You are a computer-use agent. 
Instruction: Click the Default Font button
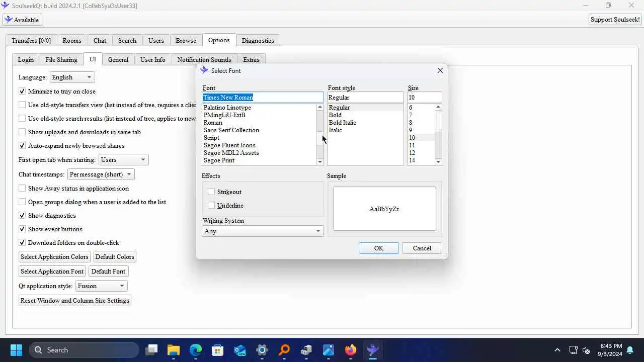click(x=108, y=271)
